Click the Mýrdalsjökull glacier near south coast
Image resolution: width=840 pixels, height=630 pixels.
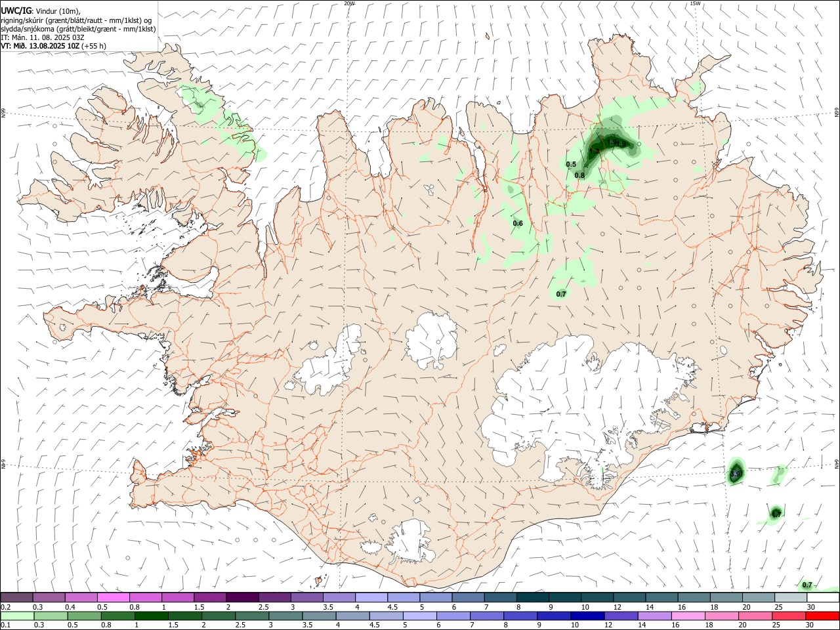pos(411,543)
